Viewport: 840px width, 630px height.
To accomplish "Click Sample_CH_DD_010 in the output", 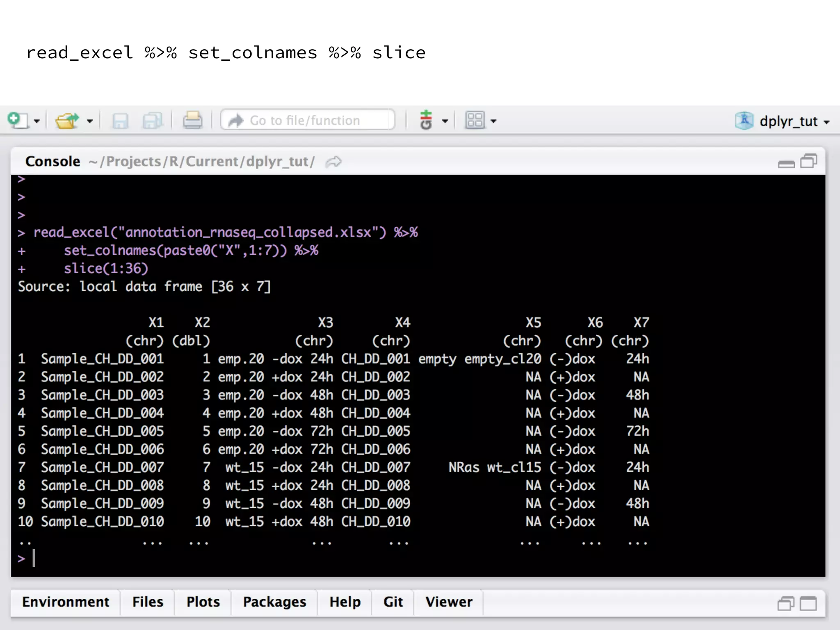I will (x=102, y=522).
